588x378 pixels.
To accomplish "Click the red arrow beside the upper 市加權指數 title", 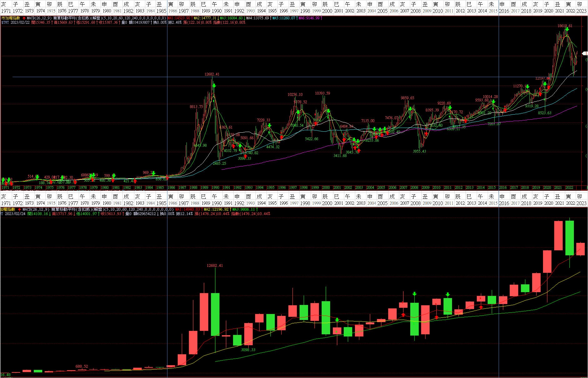I will [24, 18].
